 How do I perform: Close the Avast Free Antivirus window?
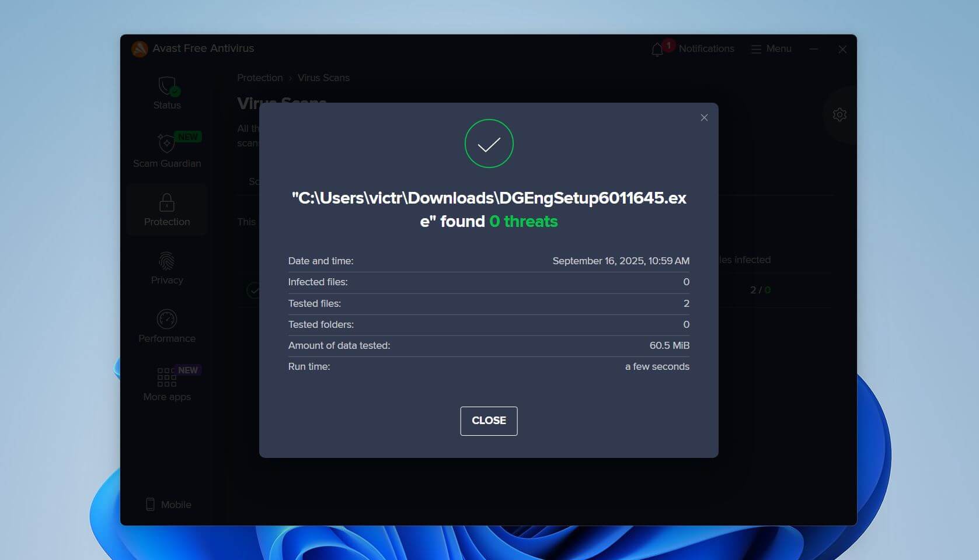pos(842,50)
